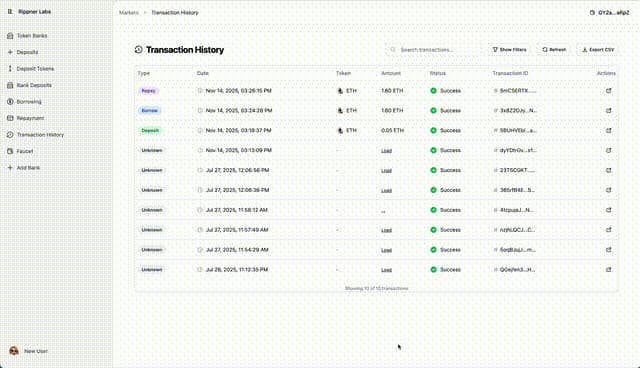Screen dimensions: 640x368
Task: Click the magnifier icon in the search box
Action: click(x=393, y=50)
